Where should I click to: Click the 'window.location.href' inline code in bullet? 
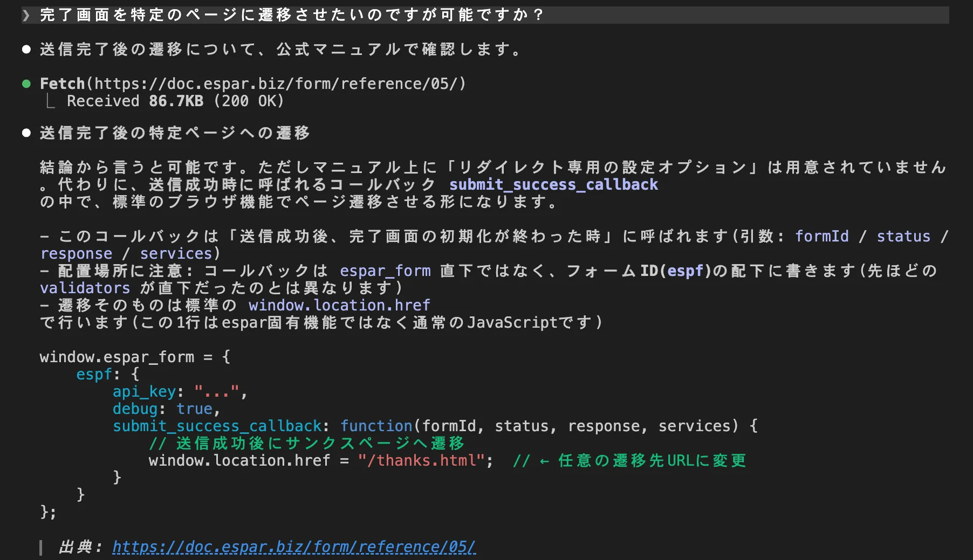pyautogui.click(x=339, y=305)
